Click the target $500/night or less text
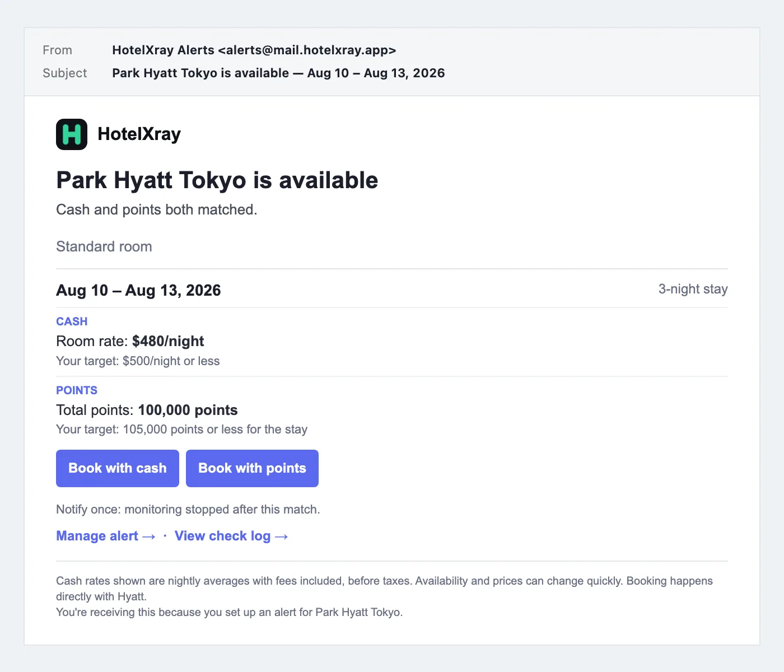Viewport: 784px width, 672px height. click(138, 361)
